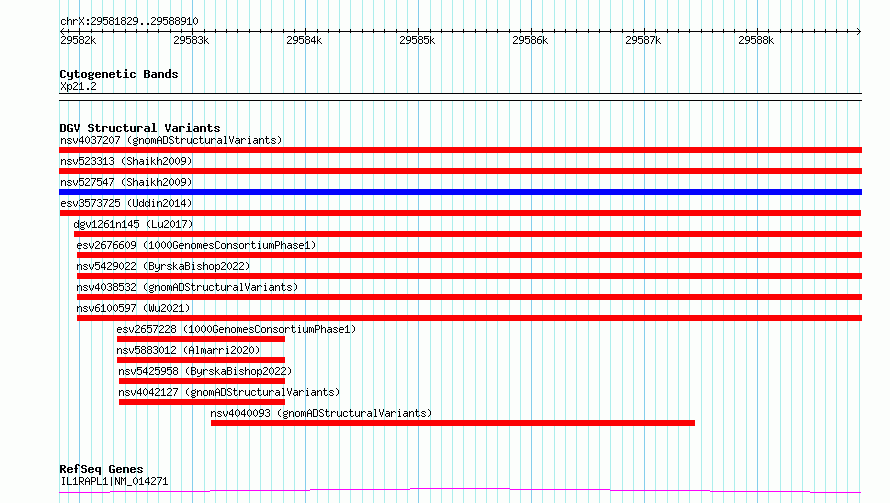The height and width of the screenshot is (503, 890).
Task: Select the nsv4037207 (gnomADStructuralVariants) label
Action: (x=171, y=140)
